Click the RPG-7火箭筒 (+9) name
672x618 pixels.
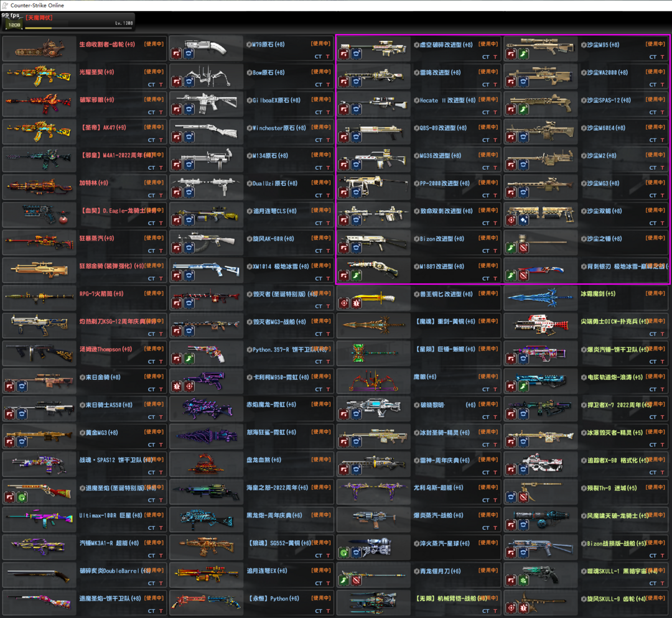101,294
